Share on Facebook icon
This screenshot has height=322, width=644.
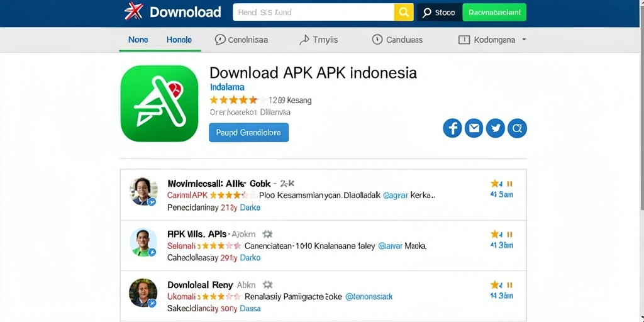click(452, 128)
